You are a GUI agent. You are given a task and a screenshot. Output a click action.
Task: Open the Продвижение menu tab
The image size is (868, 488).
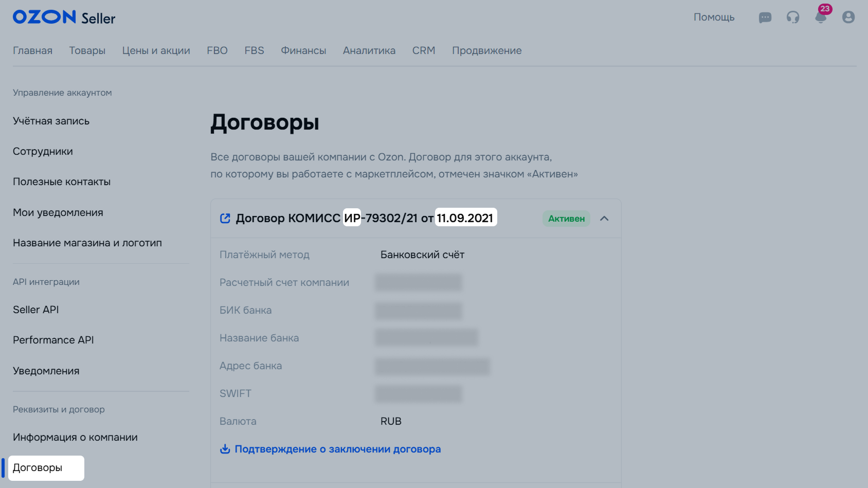[487, 50]
